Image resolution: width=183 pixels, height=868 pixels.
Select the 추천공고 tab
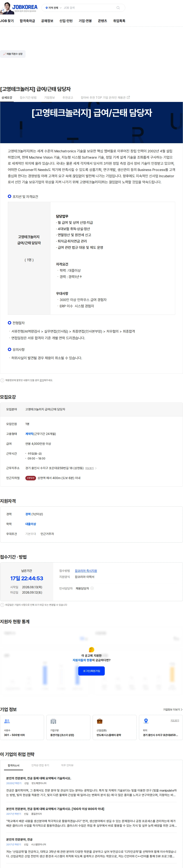click(x=67, y=98)
